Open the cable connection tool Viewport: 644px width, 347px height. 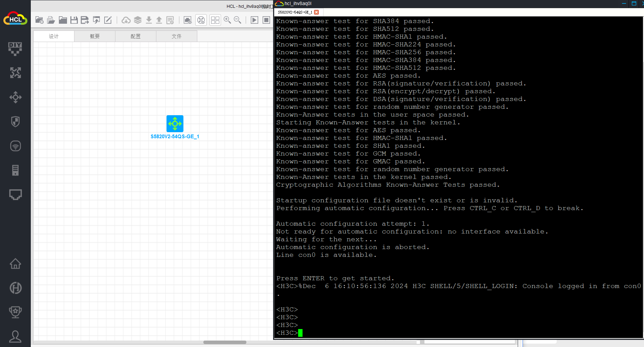(15, 195)
